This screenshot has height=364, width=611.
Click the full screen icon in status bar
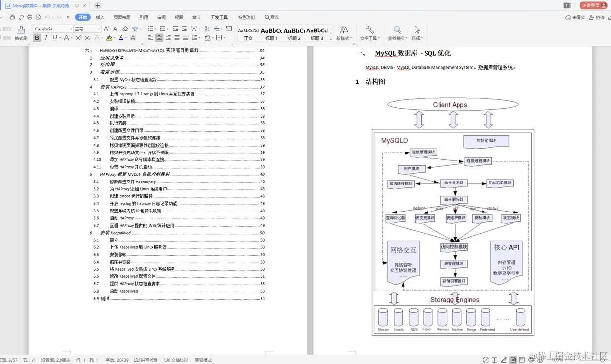tap(486, 360)
